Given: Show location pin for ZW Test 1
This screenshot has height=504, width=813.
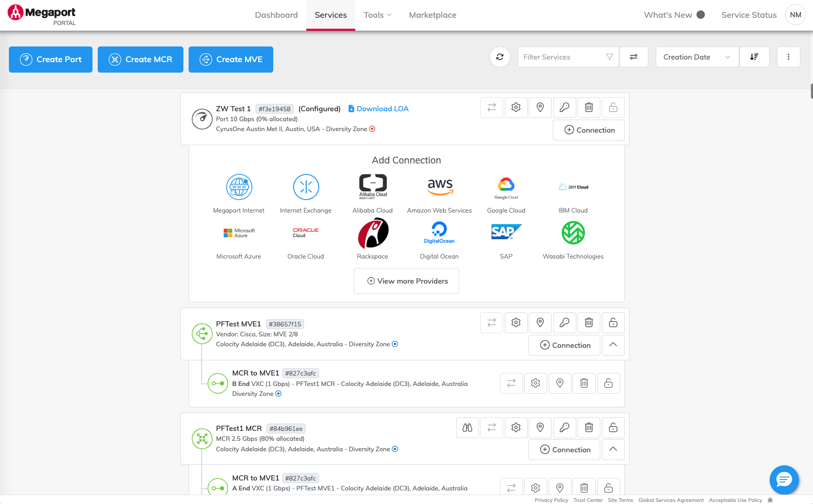Looking at the screenshot, I should [x=540, y=108].
